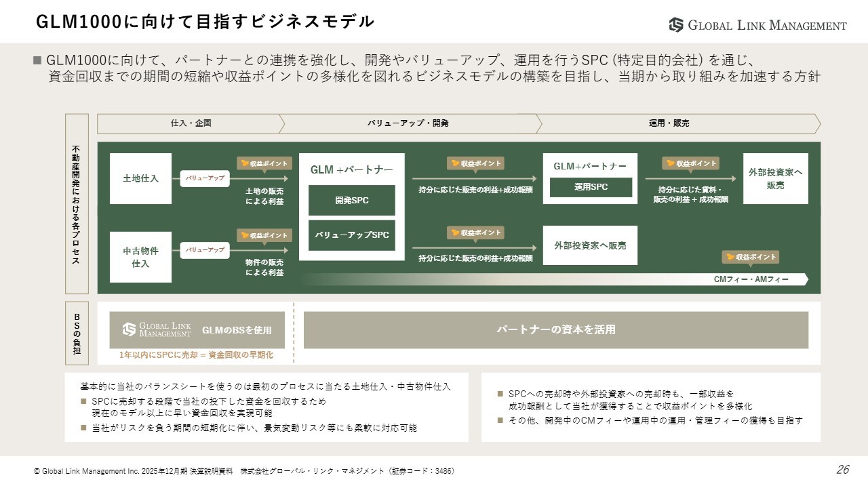The height and width of the screenshot is (488, 868).
Task: Click the バリューアップ pill next to 中古物件仕入
Action: [x=205, y=250]
